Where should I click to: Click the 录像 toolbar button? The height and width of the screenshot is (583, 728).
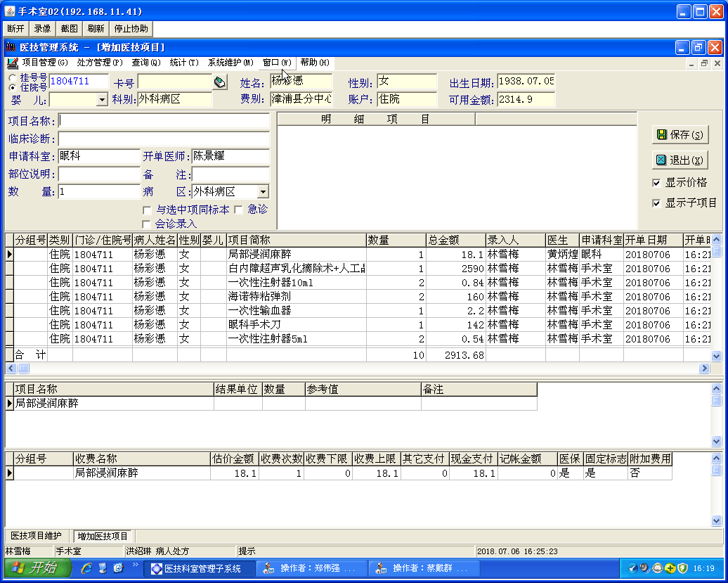pos(42,29)
